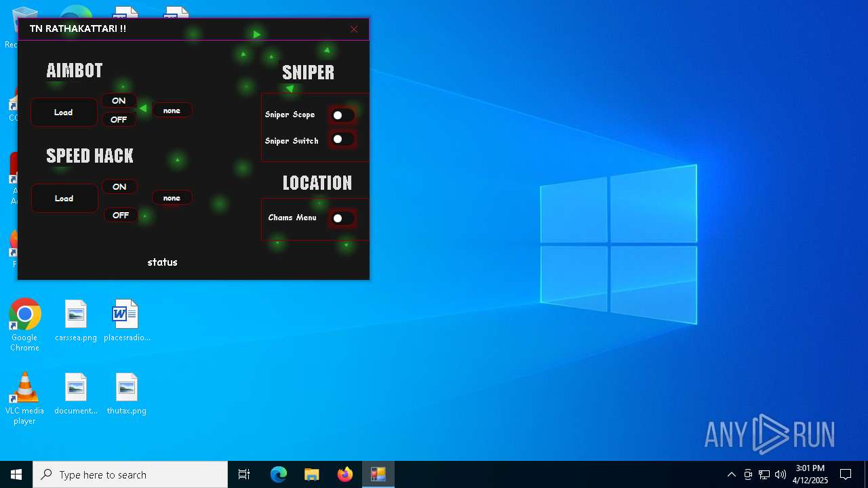This screenshot has width=868, height=488.
Task: Click the SNIPER heading text
Action: click(309, 73)
